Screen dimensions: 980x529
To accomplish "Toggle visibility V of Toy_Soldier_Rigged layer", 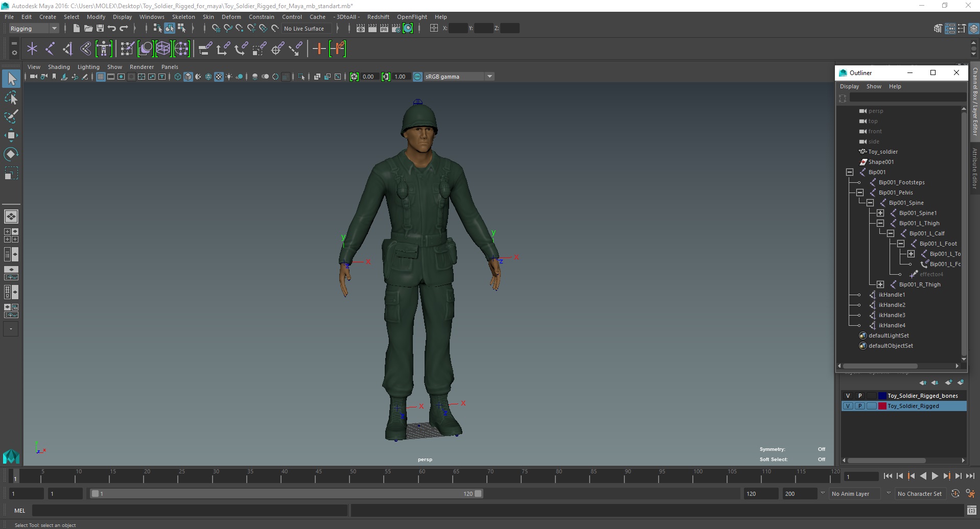I will (x=848, y=406).
